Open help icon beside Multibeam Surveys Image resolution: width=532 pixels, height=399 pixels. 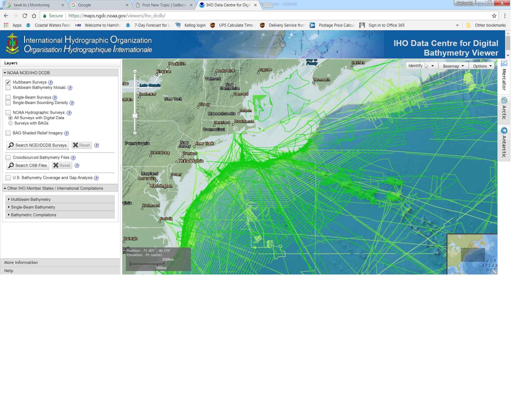pos(51,82)
